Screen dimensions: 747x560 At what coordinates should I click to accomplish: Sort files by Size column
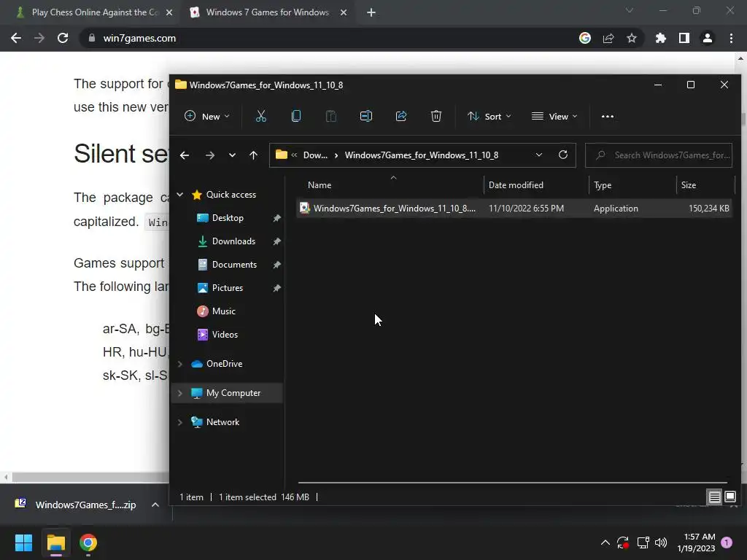pyautogui.click(x=689, y=184)
